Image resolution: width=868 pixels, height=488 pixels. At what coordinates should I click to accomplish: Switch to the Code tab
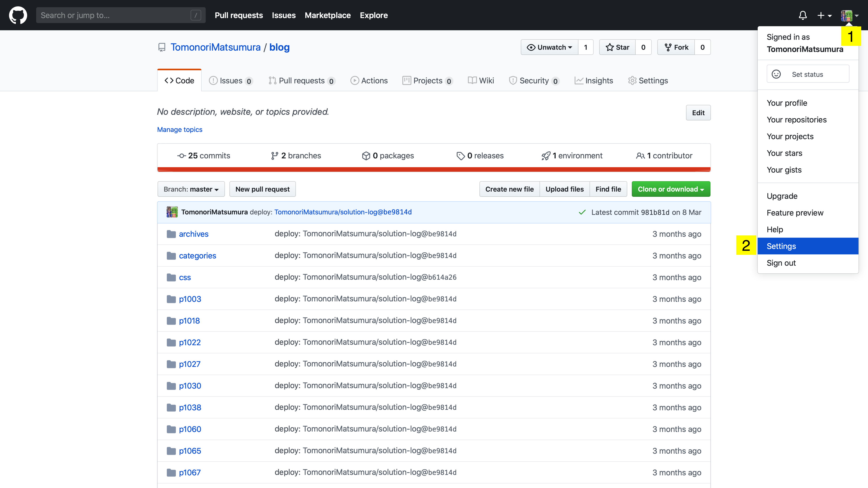point(179,80)
